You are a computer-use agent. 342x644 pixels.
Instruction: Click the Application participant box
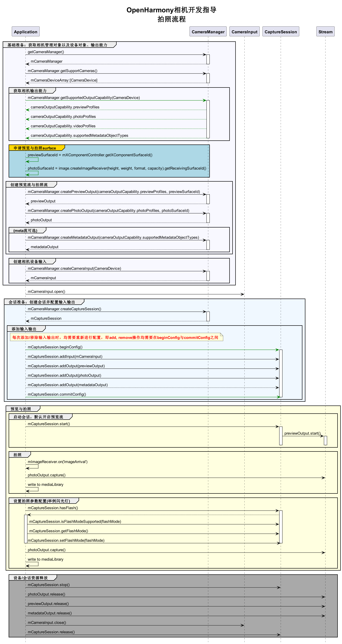[x=25, y=31]
